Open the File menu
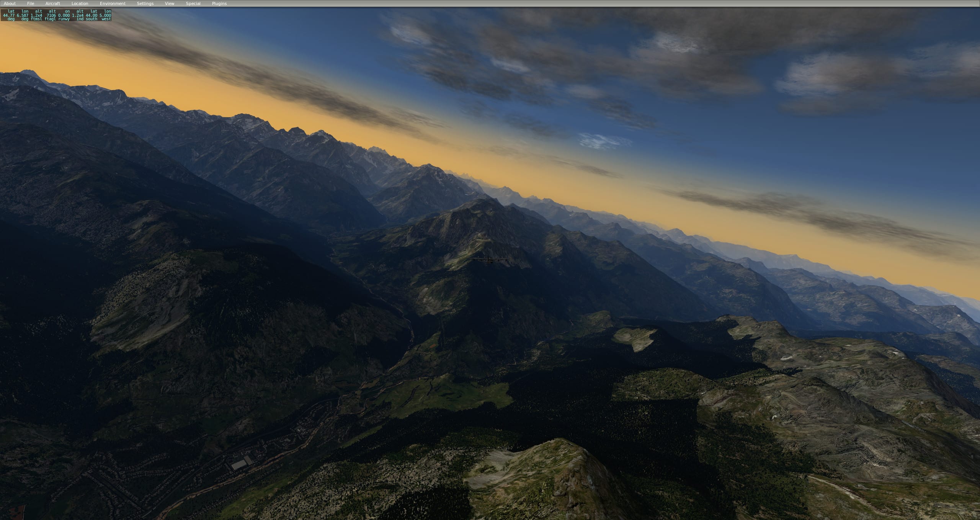The height and width of the screenshot is (520, 980). click(x=31, y=3)
